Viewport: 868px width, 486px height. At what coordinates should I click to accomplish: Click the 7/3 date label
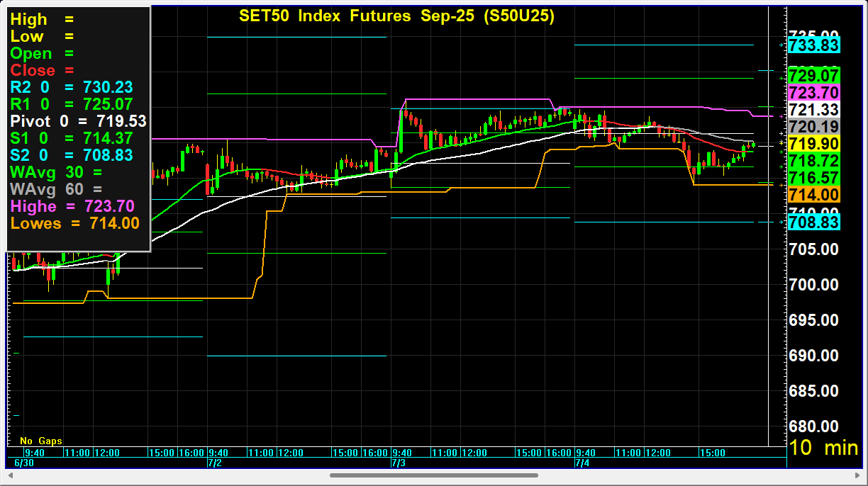pyautogui.click(x=399, y=463)
